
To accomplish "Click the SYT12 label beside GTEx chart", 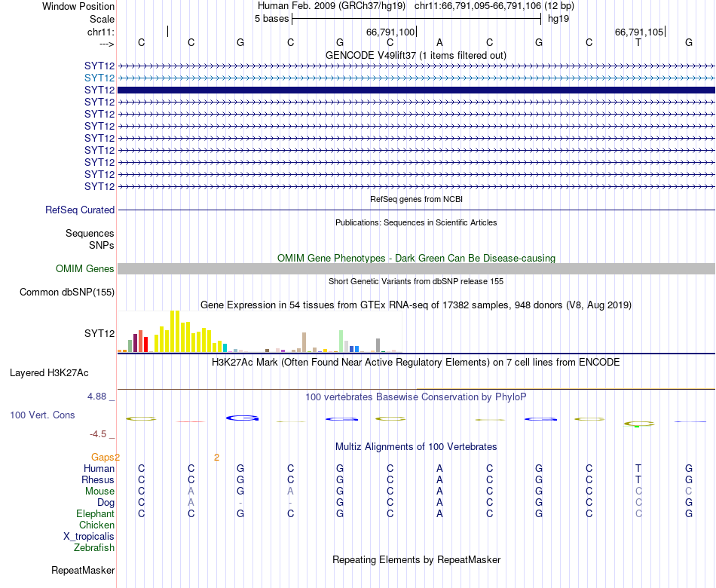I will 99,333.
